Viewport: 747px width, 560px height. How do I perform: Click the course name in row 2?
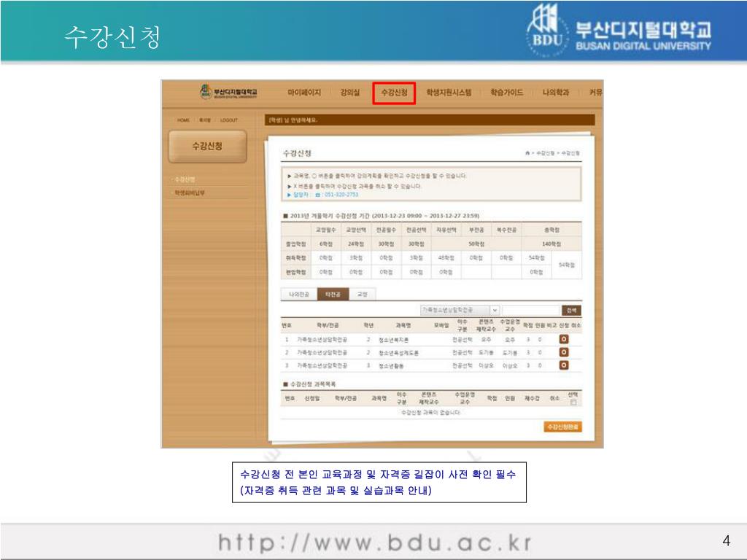coord(399,352)
